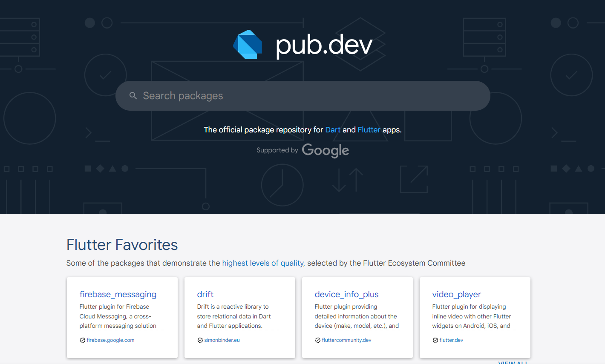Click the firebase_messaging card description text
The width and height of the screenshot is (605, 364).
[x=118, y=316]
